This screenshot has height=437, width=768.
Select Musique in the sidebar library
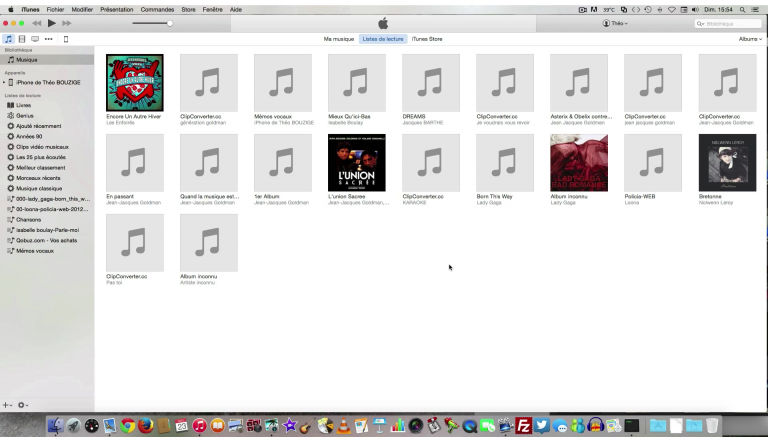coord(47,60)
